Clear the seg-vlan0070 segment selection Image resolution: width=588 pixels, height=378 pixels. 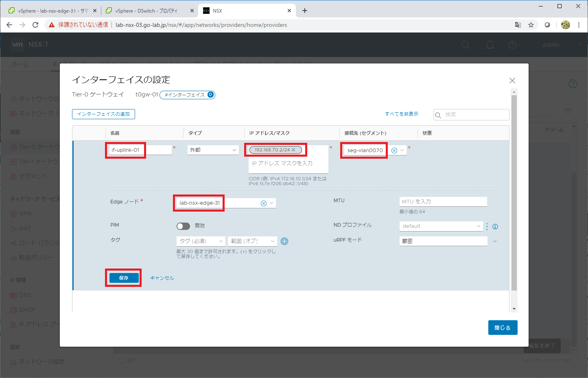[x=394, y=150]
